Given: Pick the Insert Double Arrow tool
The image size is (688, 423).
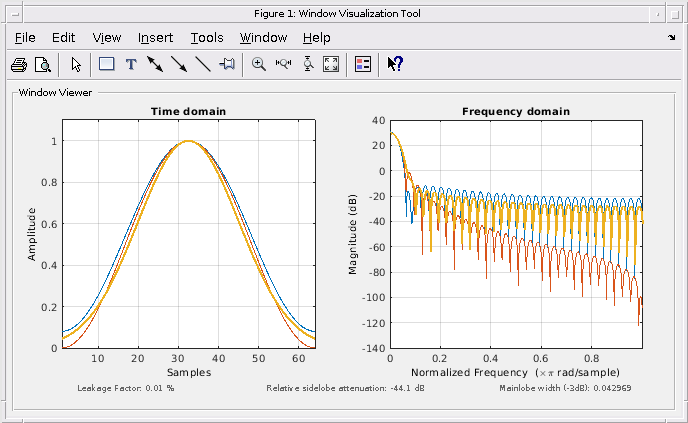Looking at the screenshot, I should pyautogui.click(x=155, y=65).
